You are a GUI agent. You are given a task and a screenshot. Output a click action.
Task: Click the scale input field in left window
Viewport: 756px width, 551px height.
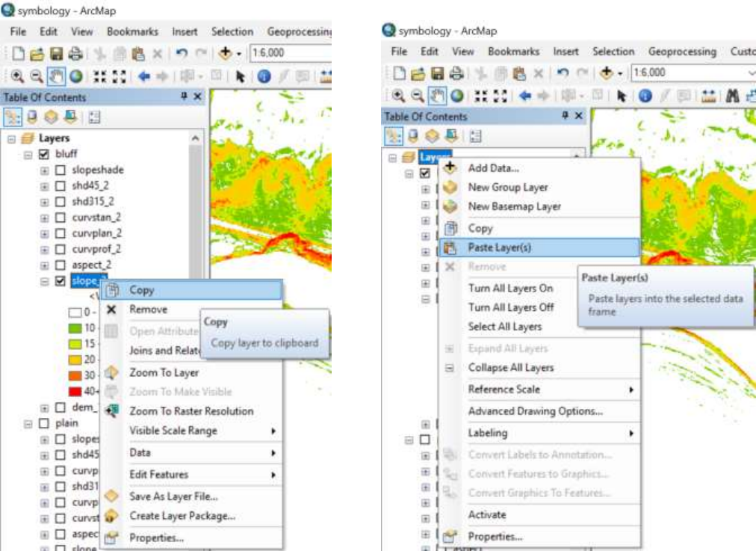click(291, 53)
